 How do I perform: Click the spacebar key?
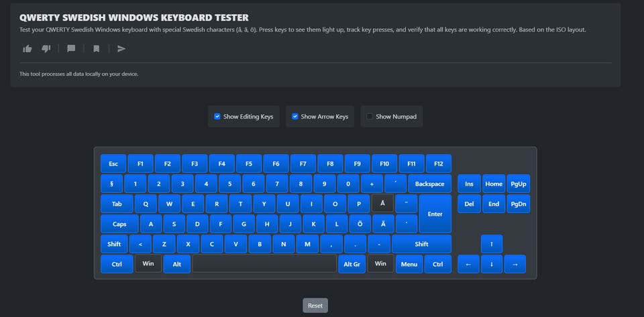(264, 263)
